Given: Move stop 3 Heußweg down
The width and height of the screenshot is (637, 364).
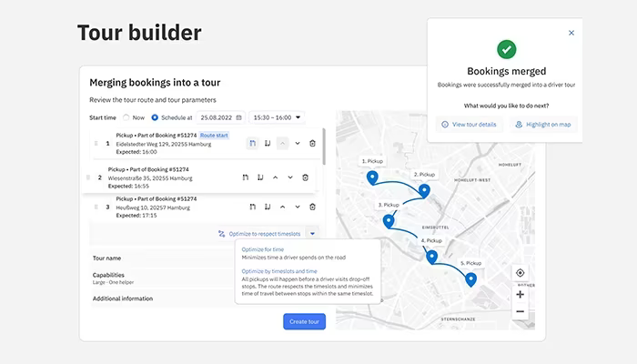Looking at the screenshot, I should (298, 207).
